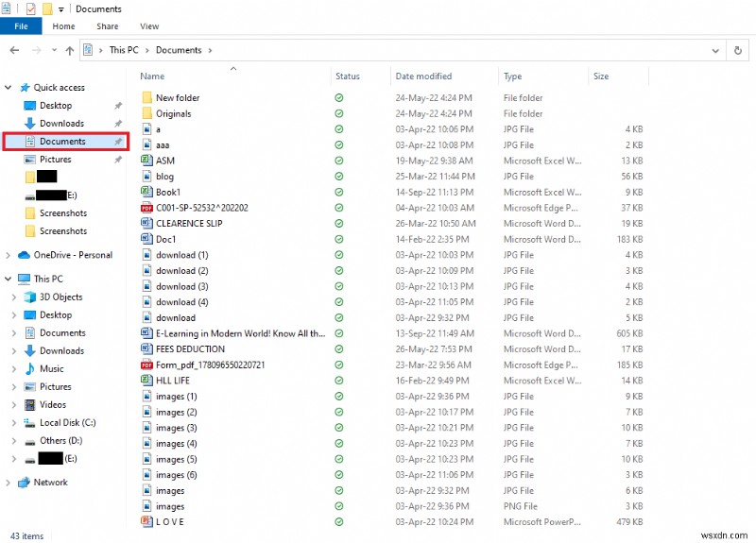The width and height of the screenshot is (756, 543).
Task: Click the Network icon in sidebar
Action: click(x=25, y=483)
